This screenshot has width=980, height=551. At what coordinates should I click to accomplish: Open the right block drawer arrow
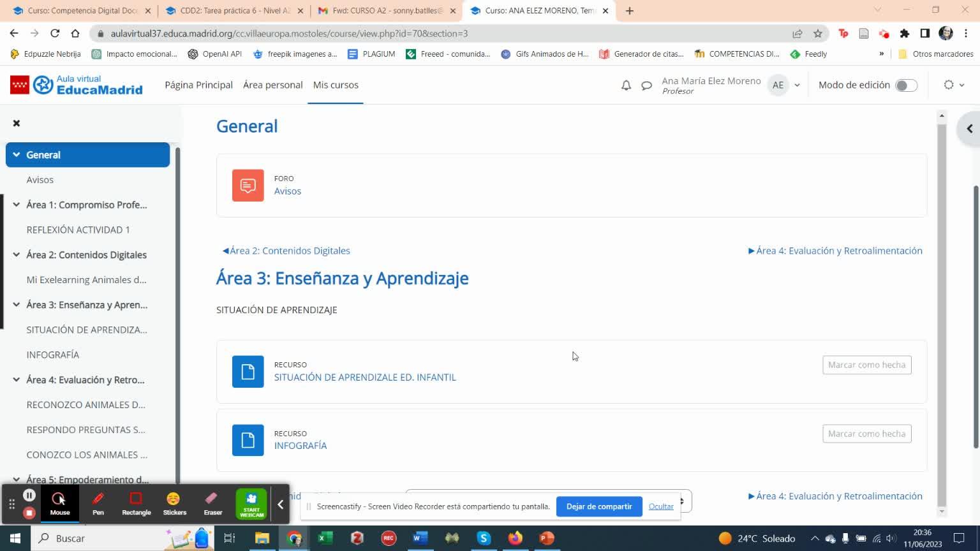pos(969,129)
